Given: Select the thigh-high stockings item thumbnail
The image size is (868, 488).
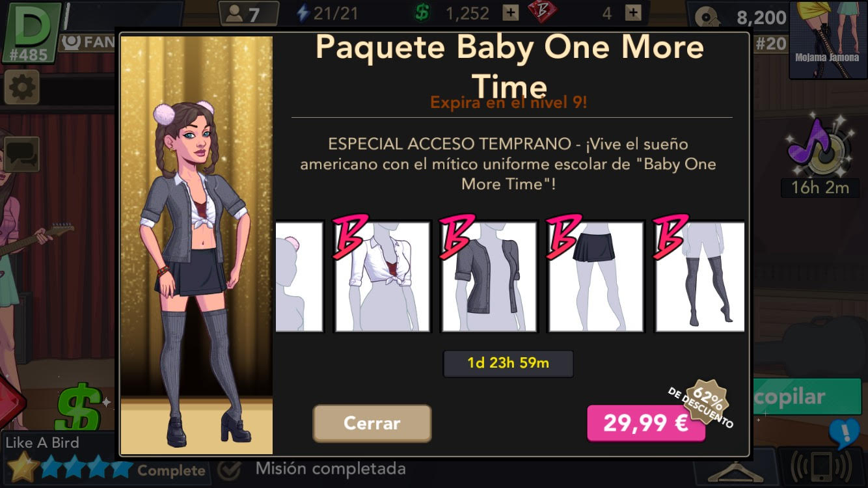Looking at the screenshot, I should pyautogui.click(x=699, y=277).
